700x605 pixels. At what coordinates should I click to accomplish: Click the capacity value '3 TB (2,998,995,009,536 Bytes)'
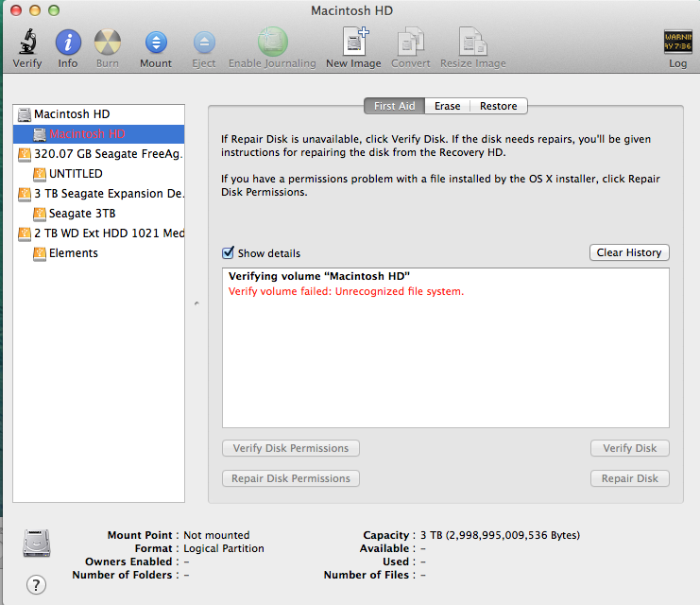coord(500,535)
